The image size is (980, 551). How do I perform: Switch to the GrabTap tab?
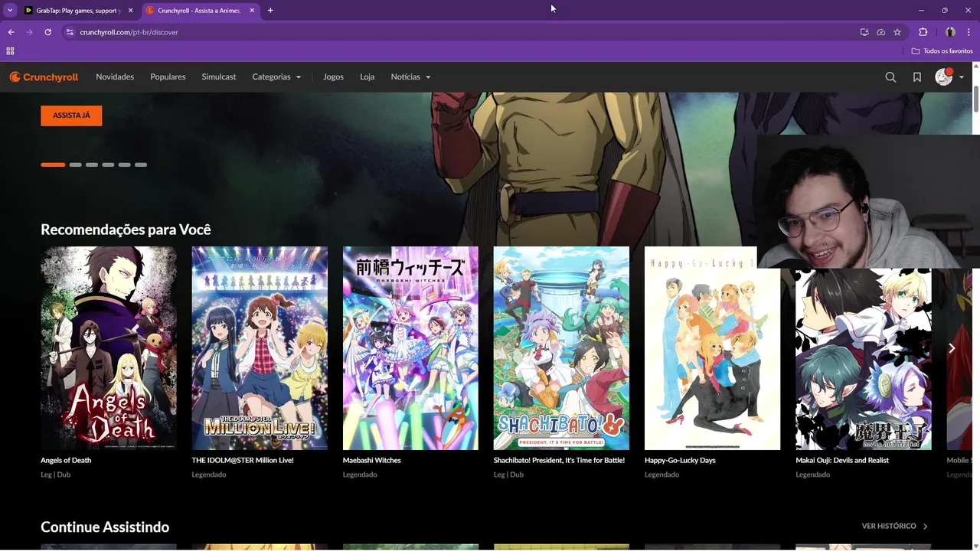[x=79, y=11]
